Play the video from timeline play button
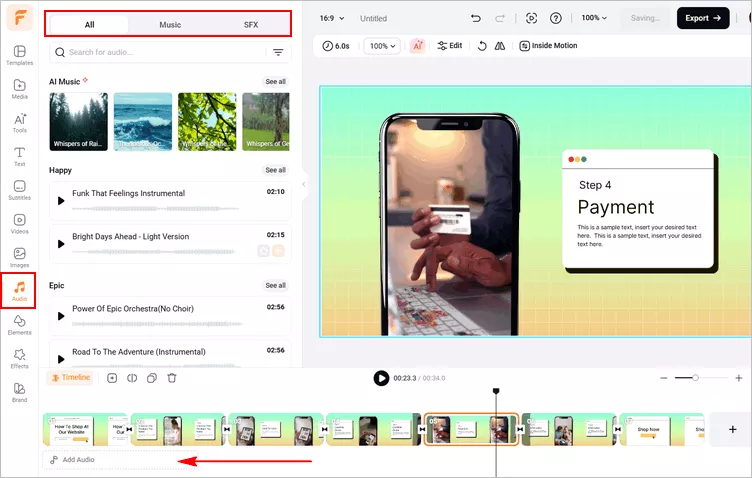Screen dimensions: 752x478 [x=381, y=378]
